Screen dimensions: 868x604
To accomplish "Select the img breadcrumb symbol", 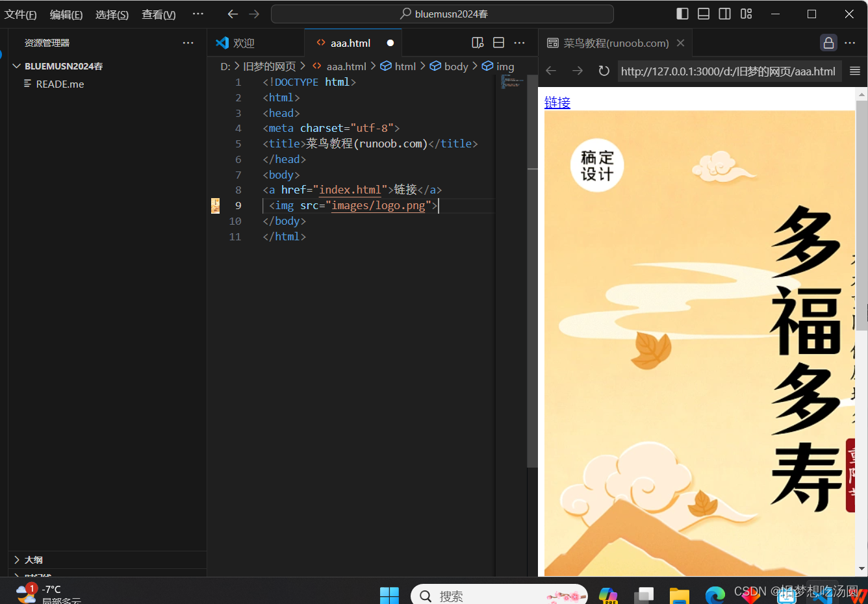I will coord(498,66).
